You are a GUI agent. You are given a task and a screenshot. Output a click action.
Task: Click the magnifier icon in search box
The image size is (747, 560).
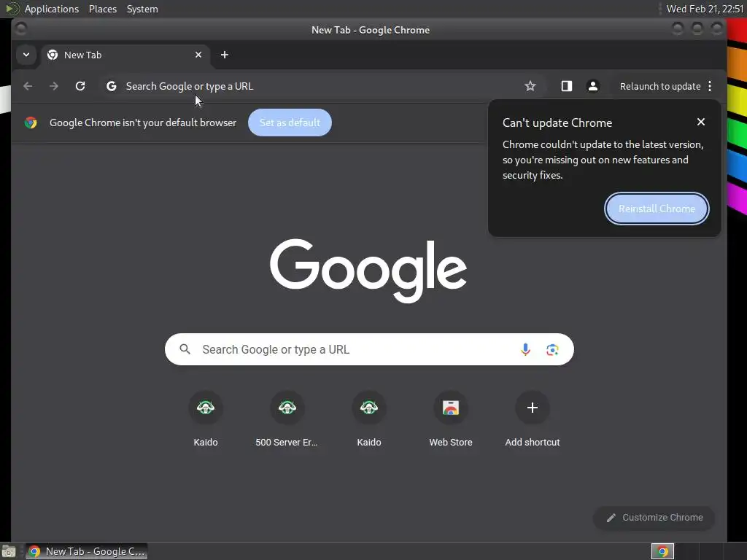click(185, 349)
